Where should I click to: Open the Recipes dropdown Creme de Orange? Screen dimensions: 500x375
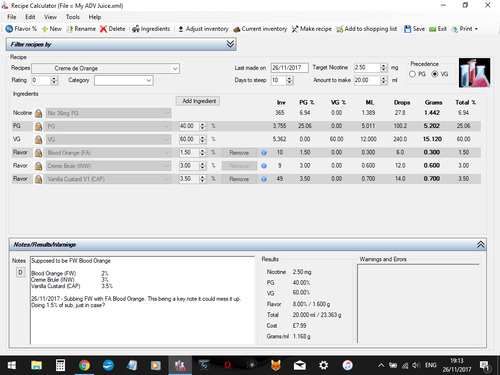pyautogui.click(x=105, y=68)
